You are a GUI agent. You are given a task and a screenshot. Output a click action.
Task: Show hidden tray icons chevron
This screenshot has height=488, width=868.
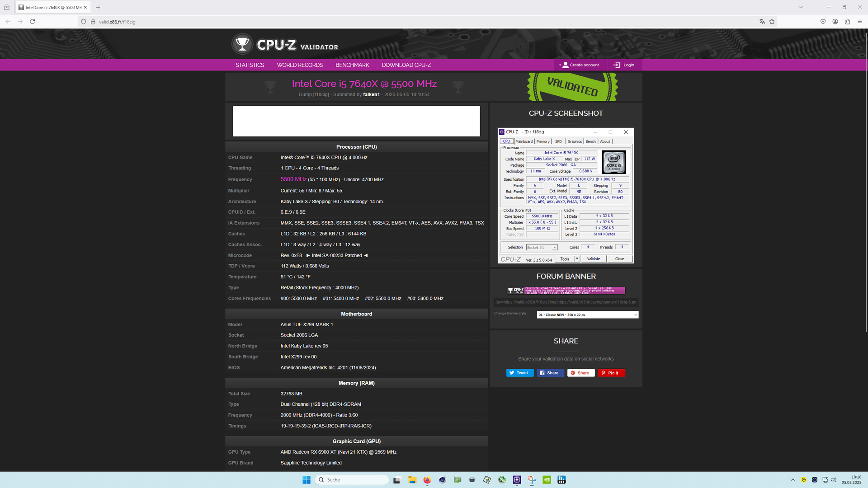pos(793,480)
